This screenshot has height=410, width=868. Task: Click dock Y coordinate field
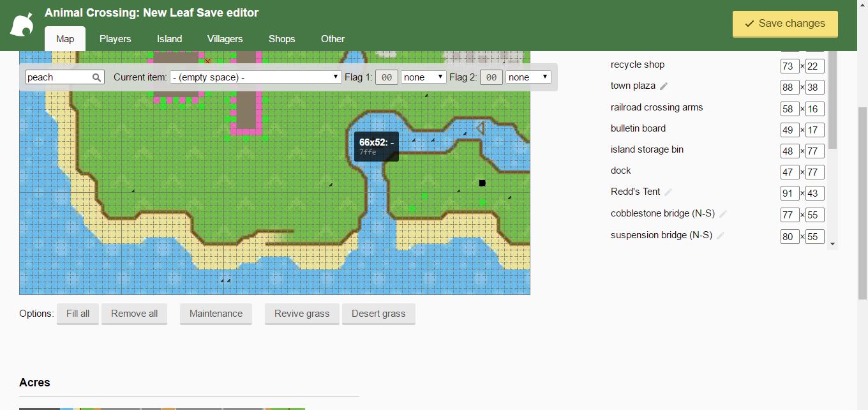click(815, 172)
